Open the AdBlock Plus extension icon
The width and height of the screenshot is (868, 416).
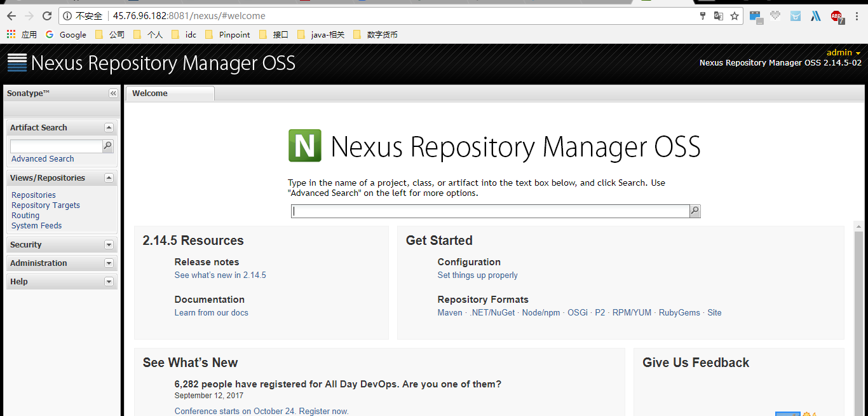(837, 17)
